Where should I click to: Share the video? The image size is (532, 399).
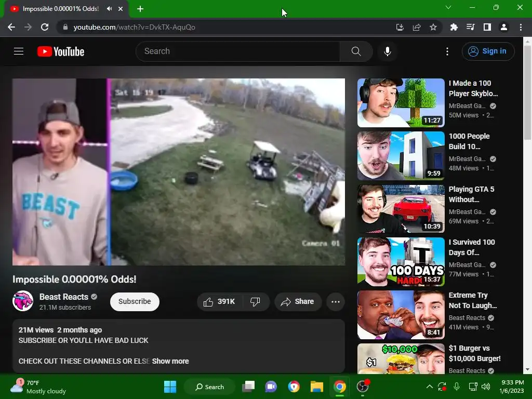click(x=298, y=302)
